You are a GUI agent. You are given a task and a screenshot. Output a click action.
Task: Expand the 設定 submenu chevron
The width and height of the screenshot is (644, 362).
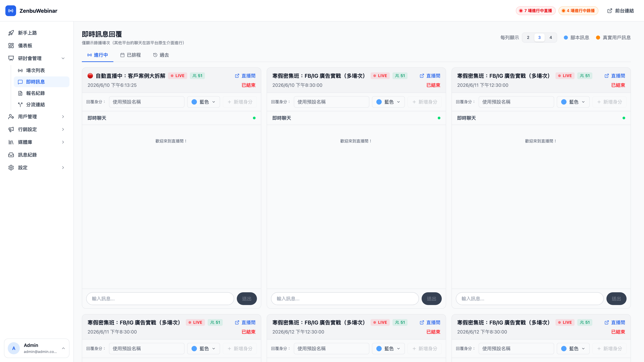63,168
